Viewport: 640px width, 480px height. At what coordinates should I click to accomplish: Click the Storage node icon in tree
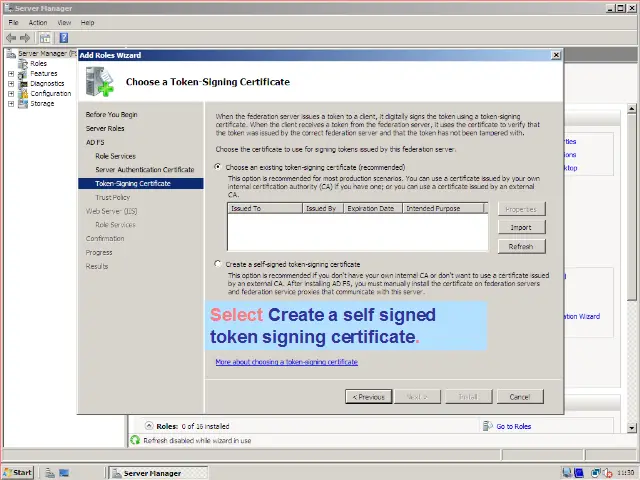point(23,104)
